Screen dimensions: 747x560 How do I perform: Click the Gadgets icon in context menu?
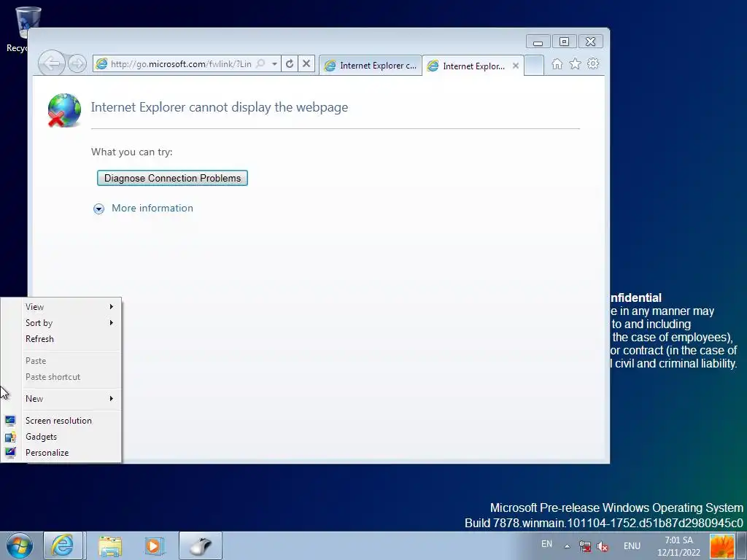pyautogui.click(x=10, y=437)
